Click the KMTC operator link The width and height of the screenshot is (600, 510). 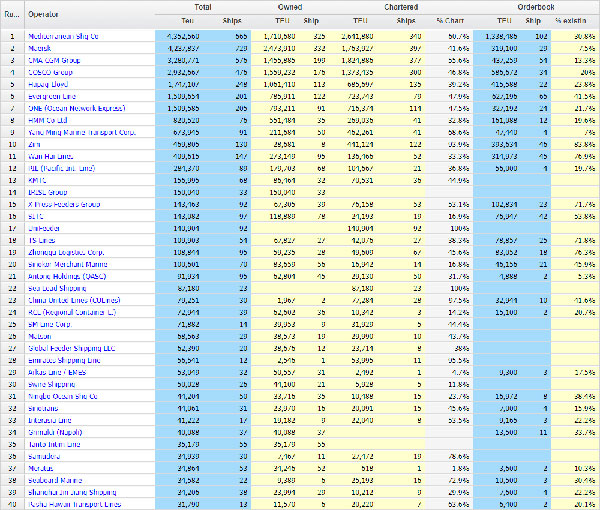37,180
